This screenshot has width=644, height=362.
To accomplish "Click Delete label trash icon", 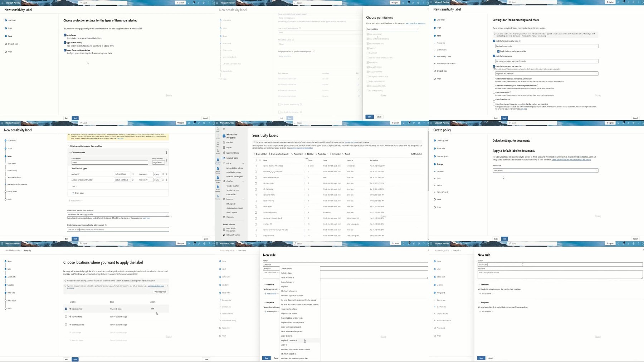I will click(331, 154).
